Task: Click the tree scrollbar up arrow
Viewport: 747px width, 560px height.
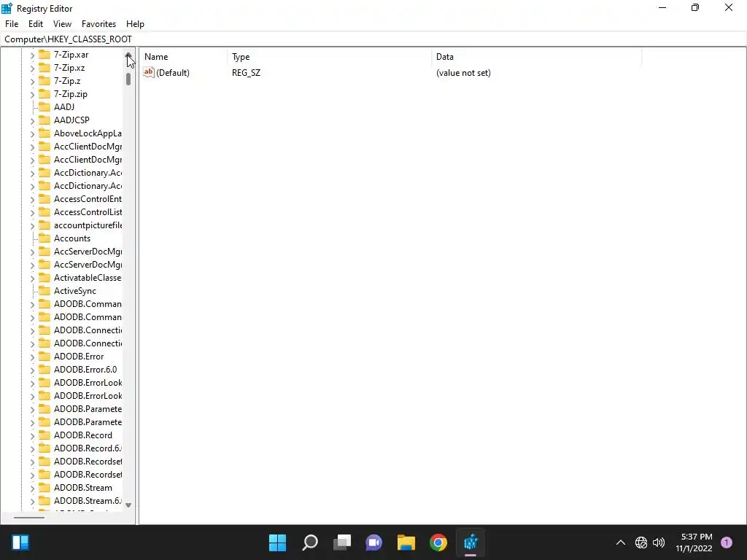Action: pyautogui.click(x=128, y=54)
